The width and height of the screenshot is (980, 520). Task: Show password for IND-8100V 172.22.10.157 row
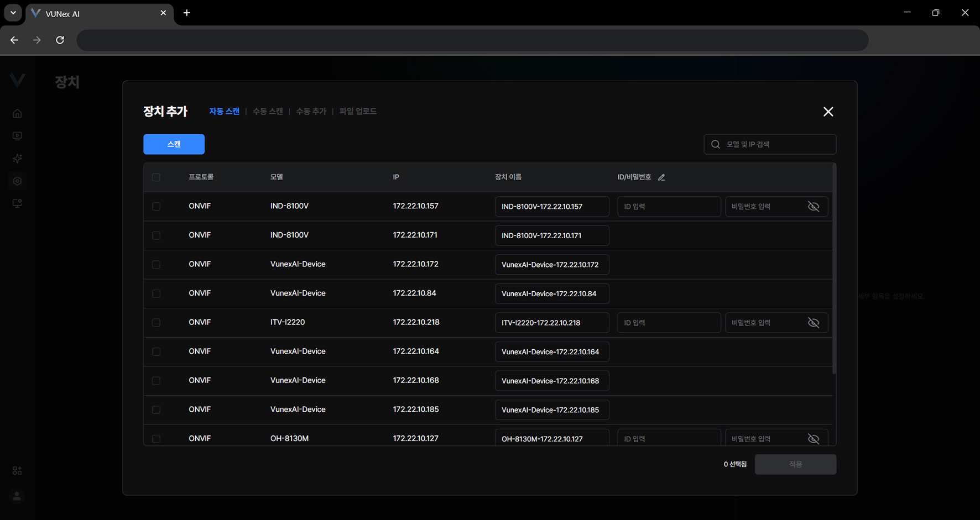coord(813,207)
